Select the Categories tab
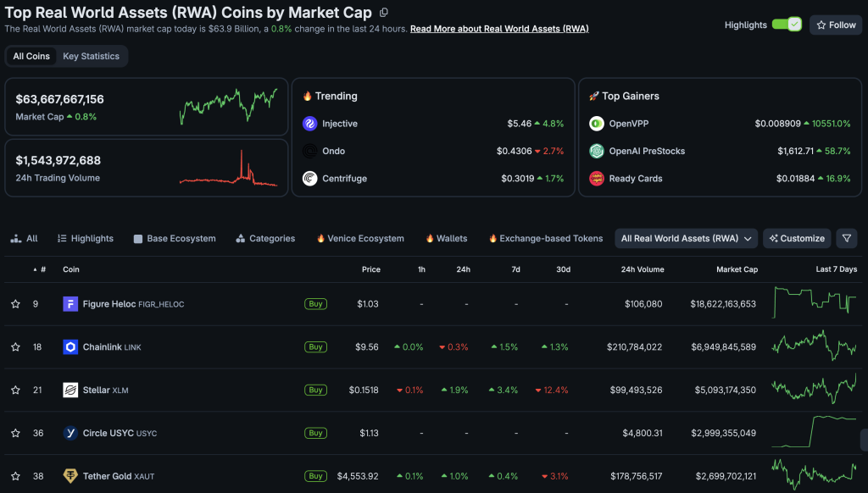 pos(265,239)
